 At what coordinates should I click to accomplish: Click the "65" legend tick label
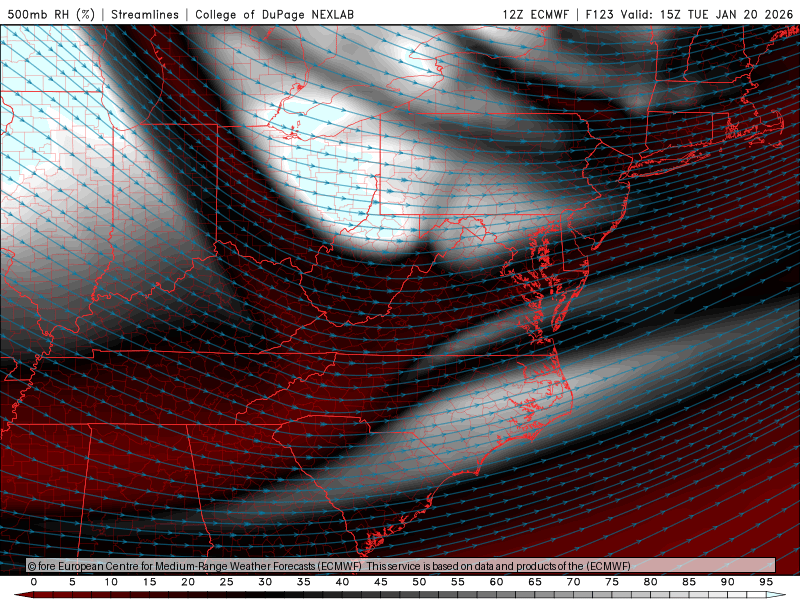point(535,582)
